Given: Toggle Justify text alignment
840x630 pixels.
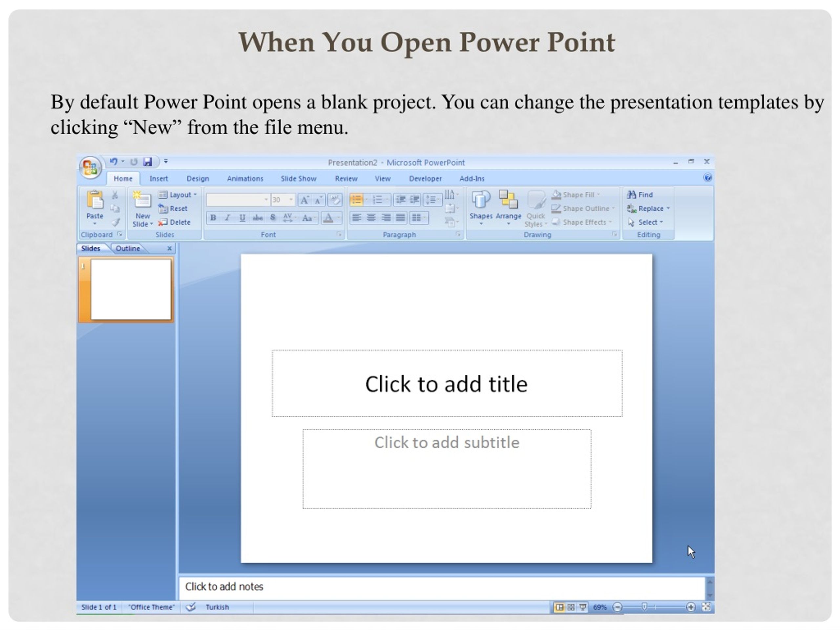Looking at the screenshot, I should 400,218.
